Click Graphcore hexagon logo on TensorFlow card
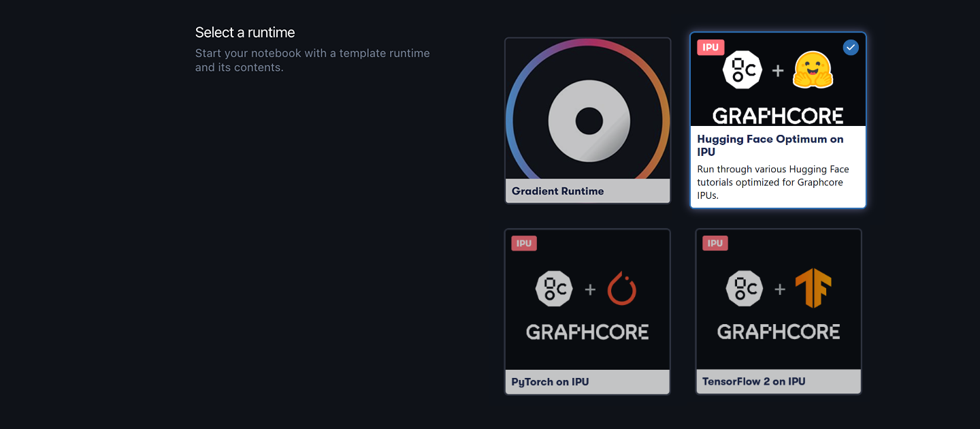The image size is (980, 429). click(x=745, y=289)
